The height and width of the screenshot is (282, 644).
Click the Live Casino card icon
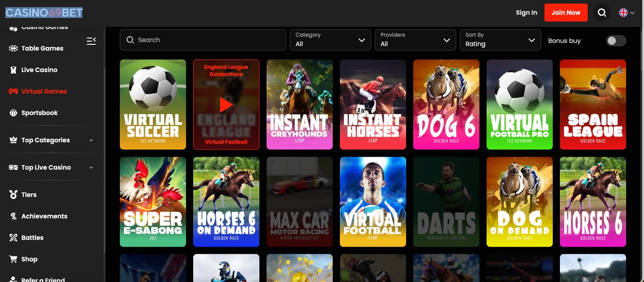[x=13, y=70]
